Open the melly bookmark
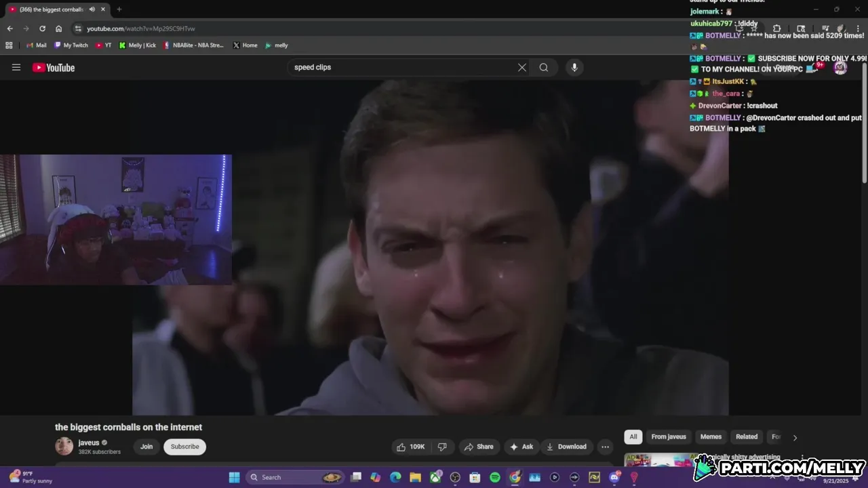The image size is (868, 488). click(x=277, y=45)
